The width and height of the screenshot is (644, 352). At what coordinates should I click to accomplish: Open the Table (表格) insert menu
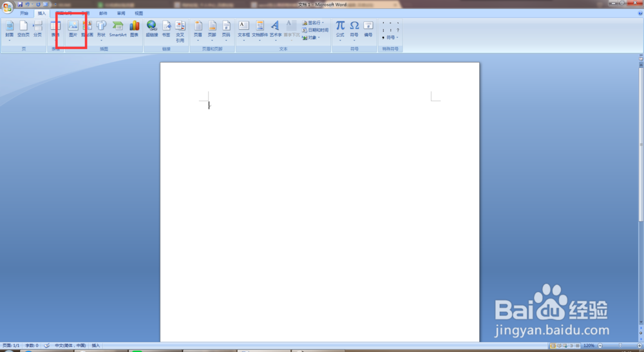coord(55,30)
